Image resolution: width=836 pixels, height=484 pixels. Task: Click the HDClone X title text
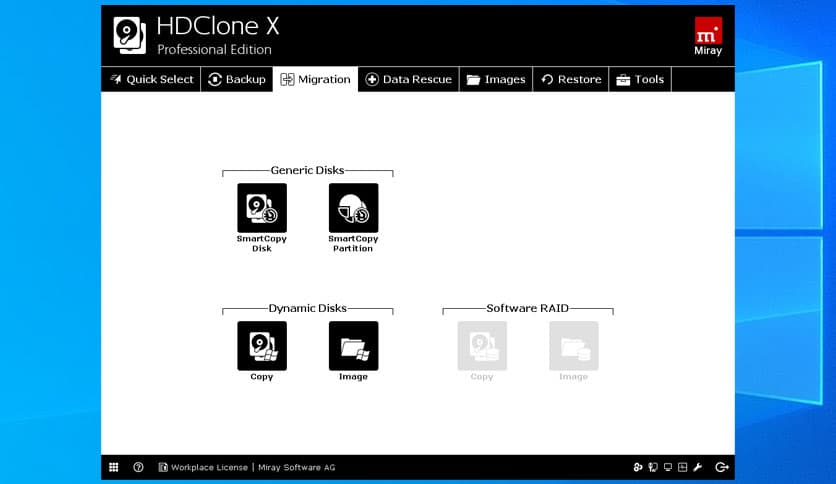[218, 26]
